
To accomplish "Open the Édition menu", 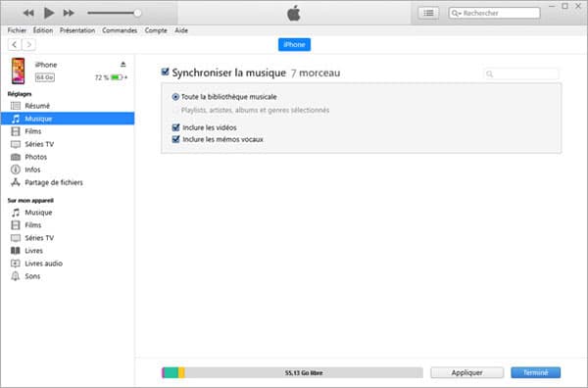I will pyautogui.click(x=43, y=30).
